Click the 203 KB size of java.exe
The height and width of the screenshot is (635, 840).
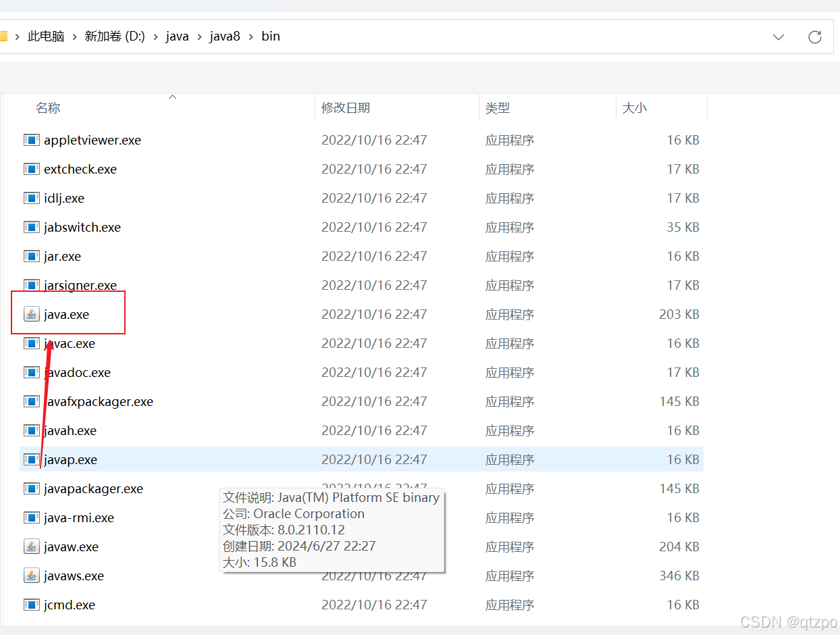679,314
